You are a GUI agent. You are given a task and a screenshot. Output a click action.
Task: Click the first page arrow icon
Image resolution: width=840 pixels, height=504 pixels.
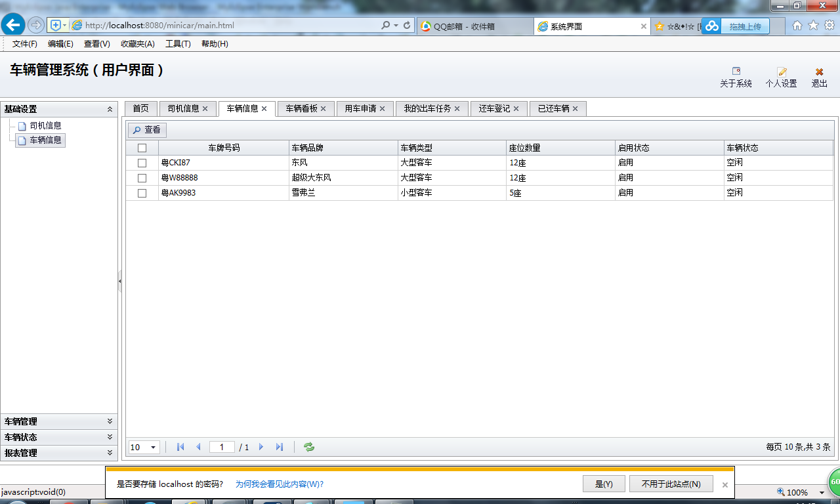click(x=180, y=447)
